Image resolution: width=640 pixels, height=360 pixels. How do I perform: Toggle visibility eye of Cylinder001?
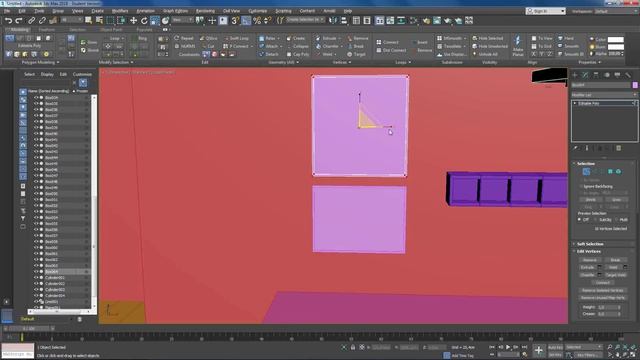pos(36,278)
